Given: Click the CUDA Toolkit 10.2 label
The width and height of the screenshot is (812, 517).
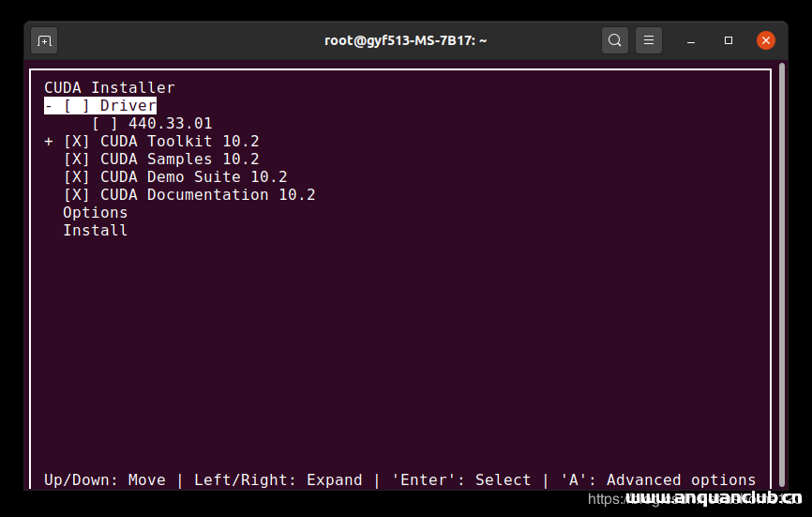Looking at the screenshot, I should (x=180, y=142).
